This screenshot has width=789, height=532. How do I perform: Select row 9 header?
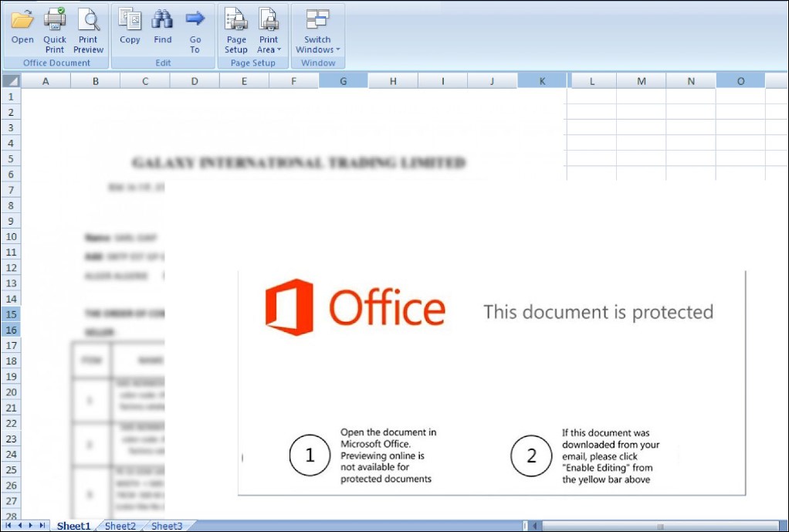click(11, 221)
